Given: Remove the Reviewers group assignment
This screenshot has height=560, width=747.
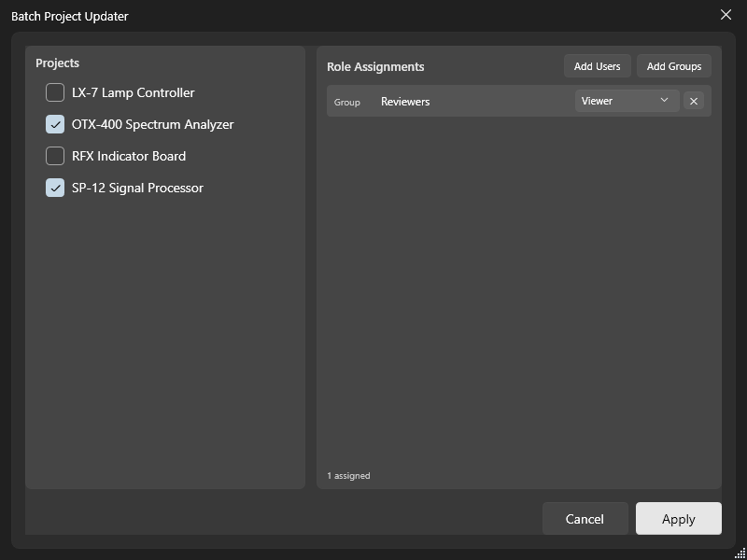Looking at the screenshot, I should pyautogui.click(x=694, y=101).
